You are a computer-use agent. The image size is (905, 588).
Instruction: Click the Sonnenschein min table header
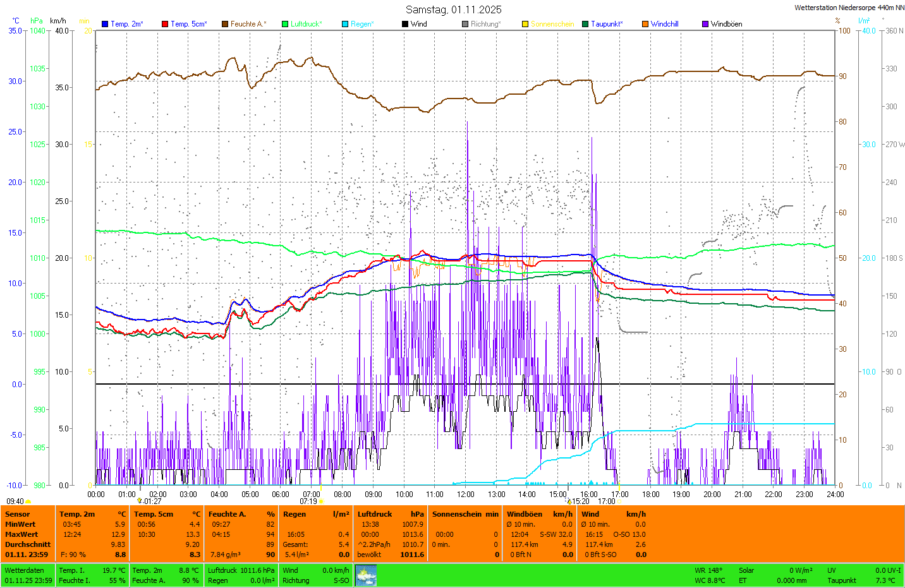465,514
